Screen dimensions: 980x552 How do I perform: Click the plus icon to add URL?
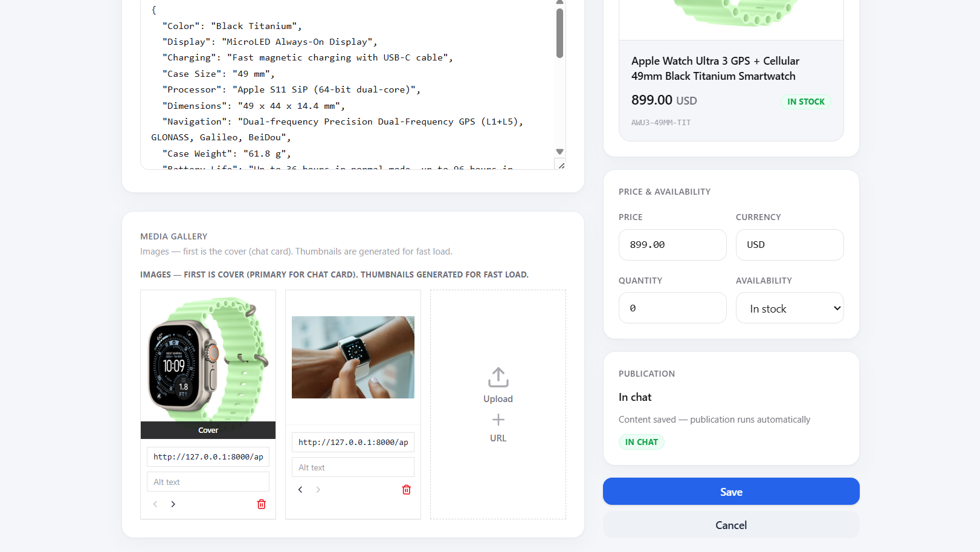(x=498, y=420)
